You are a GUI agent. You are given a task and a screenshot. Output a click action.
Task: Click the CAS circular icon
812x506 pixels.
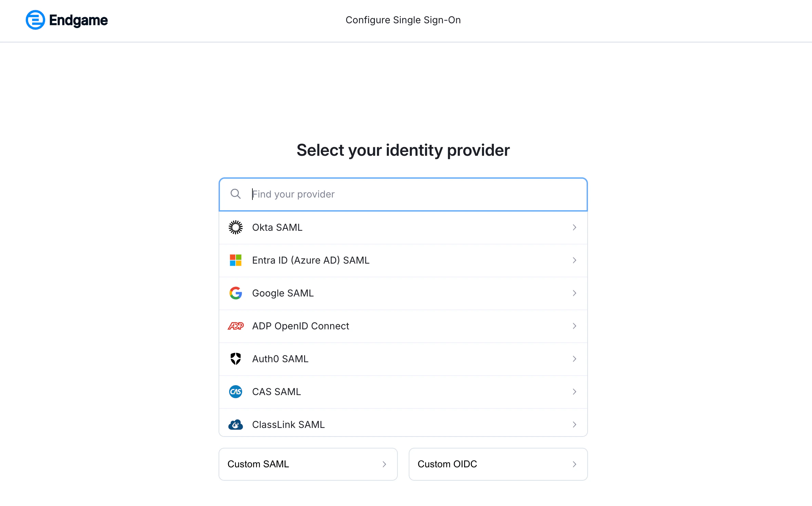pos(235,391)
